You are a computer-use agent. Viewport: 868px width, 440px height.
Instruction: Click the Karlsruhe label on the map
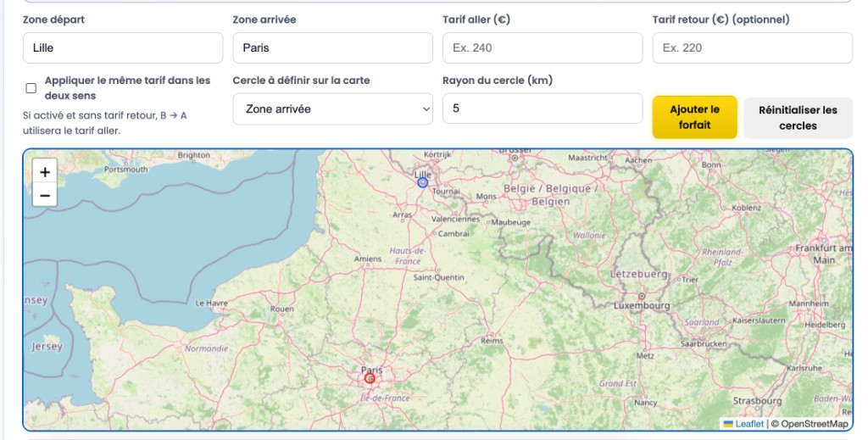click(x=803, y=367)
